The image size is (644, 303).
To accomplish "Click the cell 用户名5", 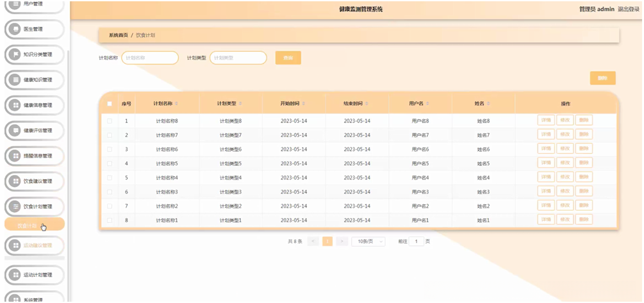I will tap(420, 163).
